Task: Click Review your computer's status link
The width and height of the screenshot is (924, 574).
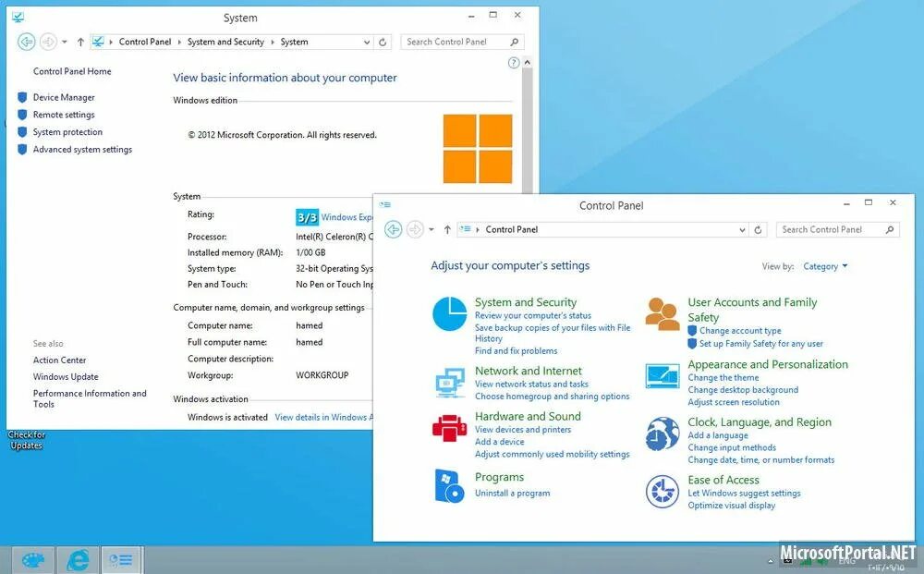Action: point(533,316)
